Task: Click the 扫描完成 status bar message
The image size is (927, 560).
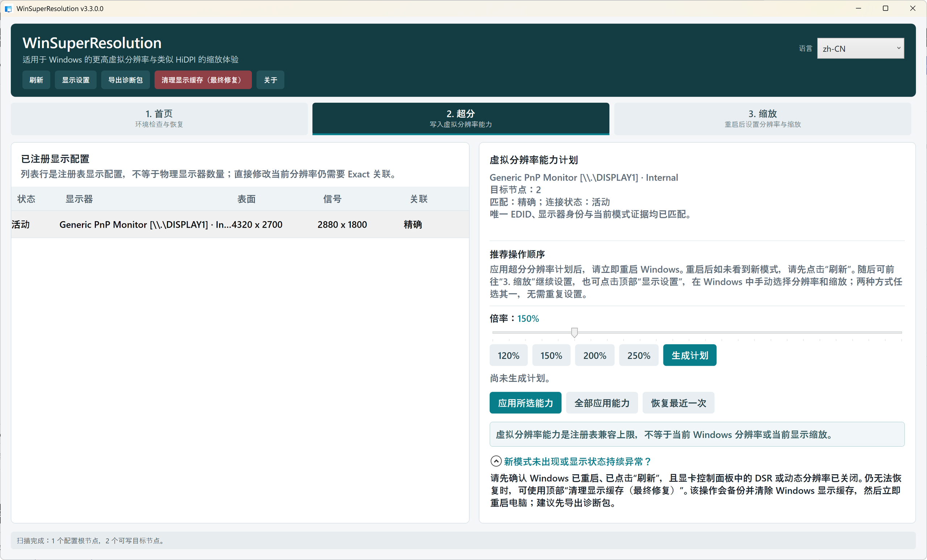Action: pyautogui.click(x=90, y=540)
